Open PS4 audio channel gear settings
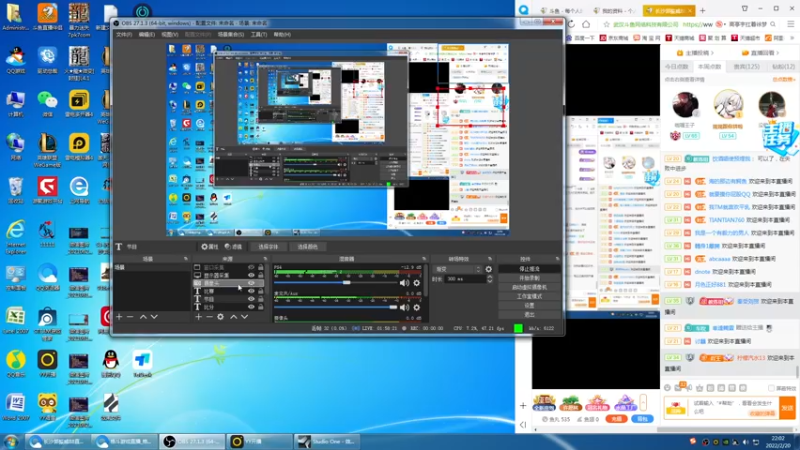 pyautogui.click(x=417, y=283)
